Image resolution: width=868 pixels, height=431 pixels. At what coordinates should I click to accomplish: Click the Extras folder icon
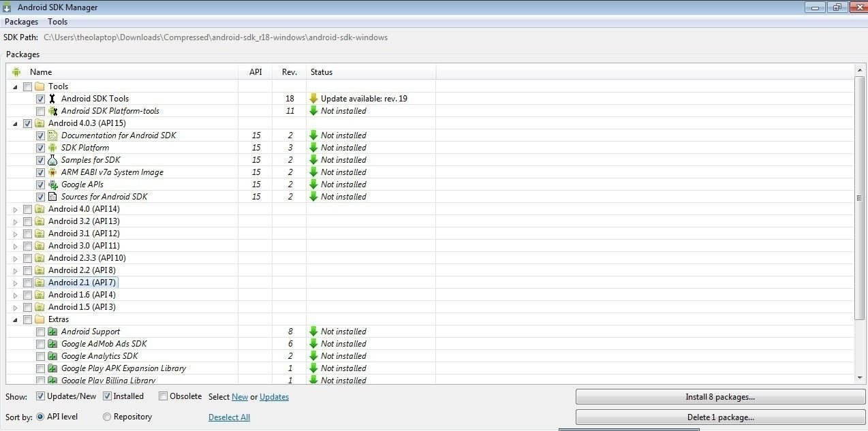point(40,319)
